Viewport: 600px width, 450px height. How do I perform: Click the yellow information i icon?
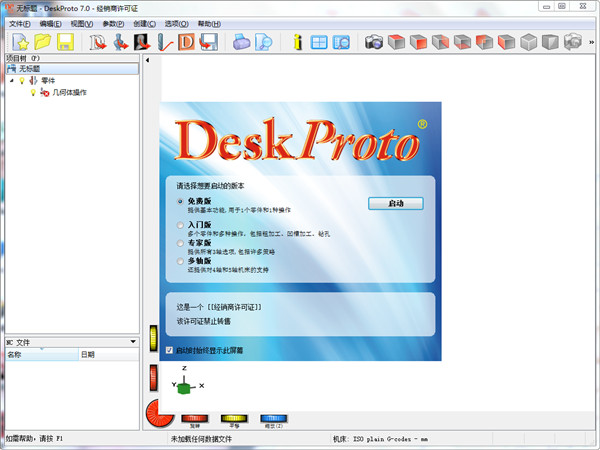coord(297,42)
